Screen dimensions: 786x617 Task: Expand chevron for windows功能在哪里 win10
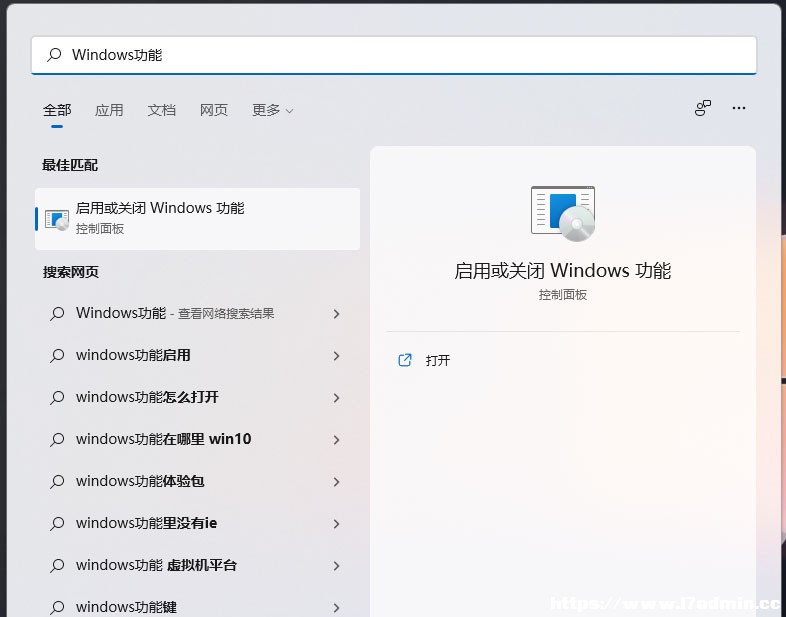tap(336, 440)
